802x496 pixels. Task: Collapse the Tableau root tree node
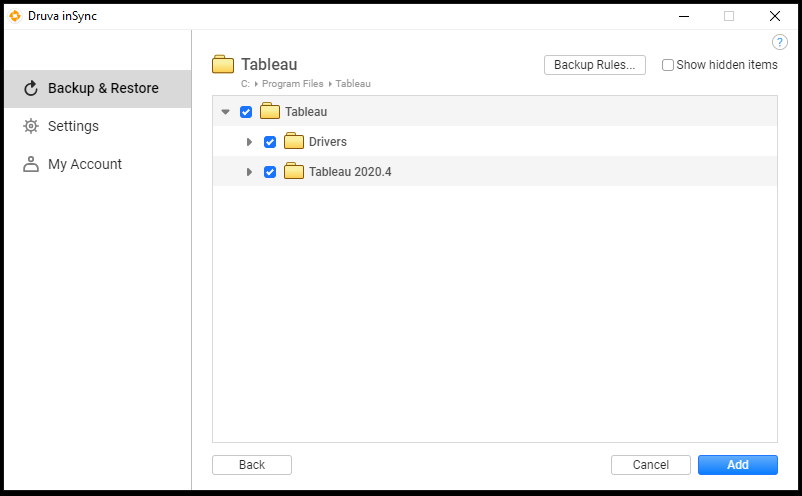pyautogui.click(x=225, y=112)
